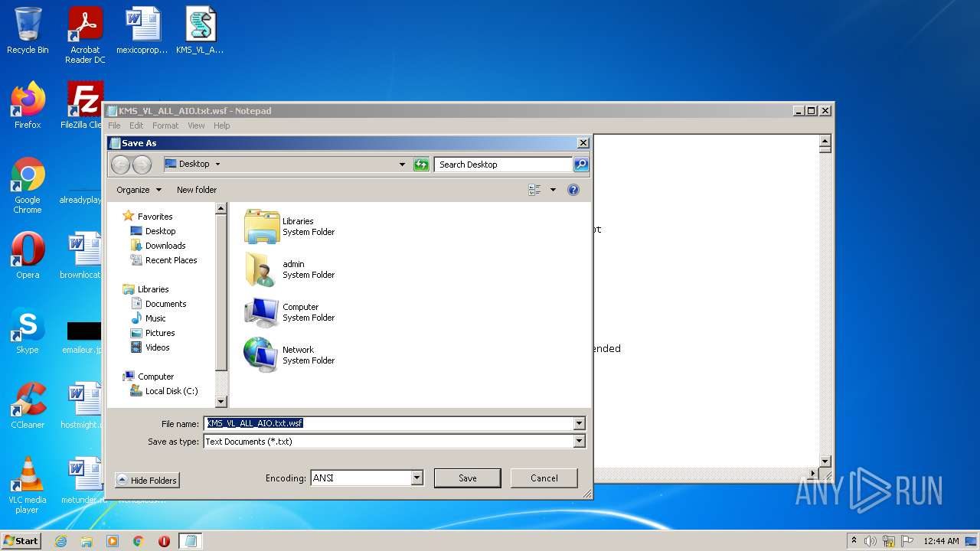Expand the Save as type dropdown
The width and height of the screenshot is (980, 551).
[x=579, y=442]
